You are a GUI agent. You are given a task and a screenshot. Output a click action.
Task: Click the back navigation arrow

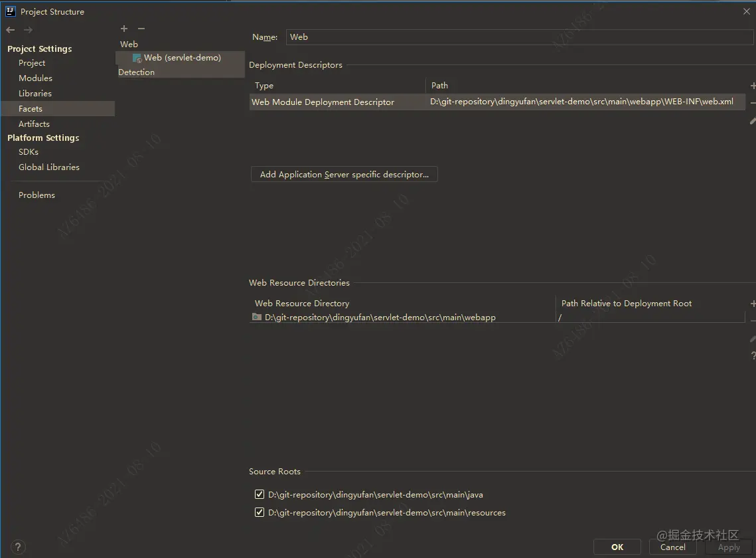tap(11, 30)
